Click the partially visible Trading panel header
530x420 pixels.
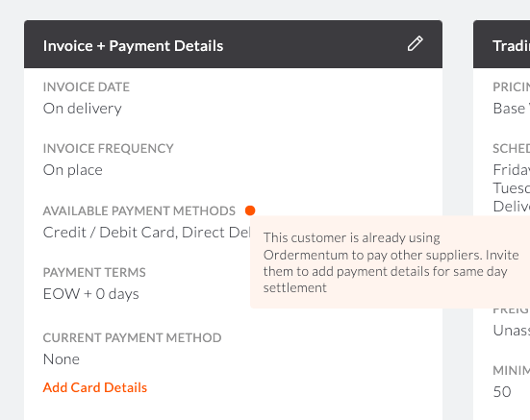coord(501,44)
